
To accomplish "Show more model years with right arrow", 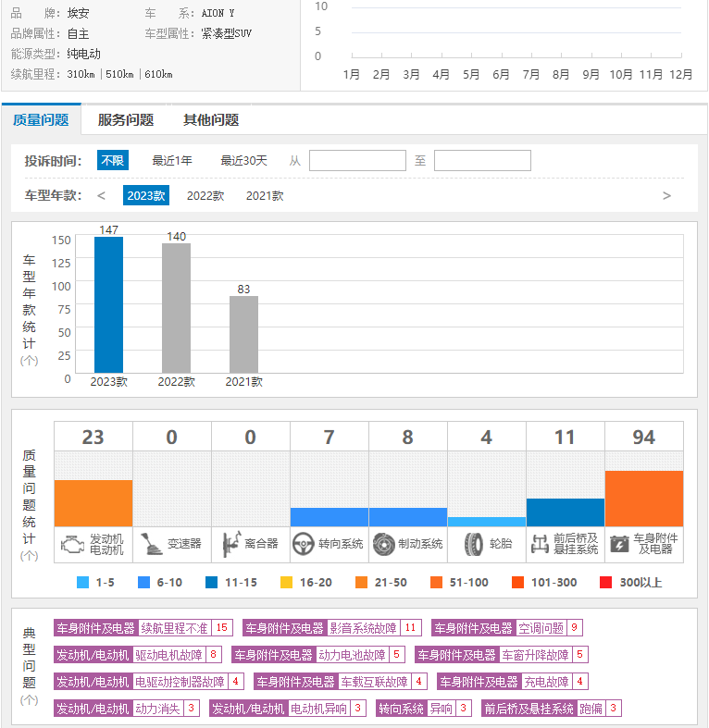I will click(666, 196).
